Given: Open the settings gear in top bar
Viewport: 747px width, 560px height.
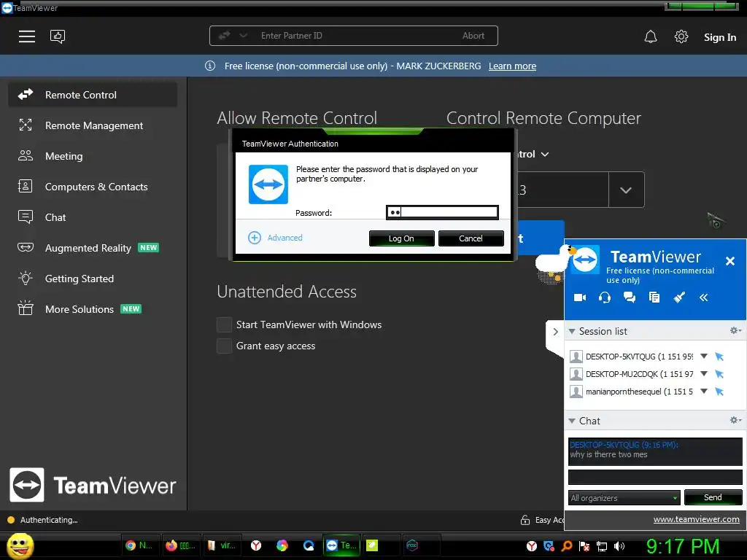Looking at the screenshot, I should [x=681, y=36].
